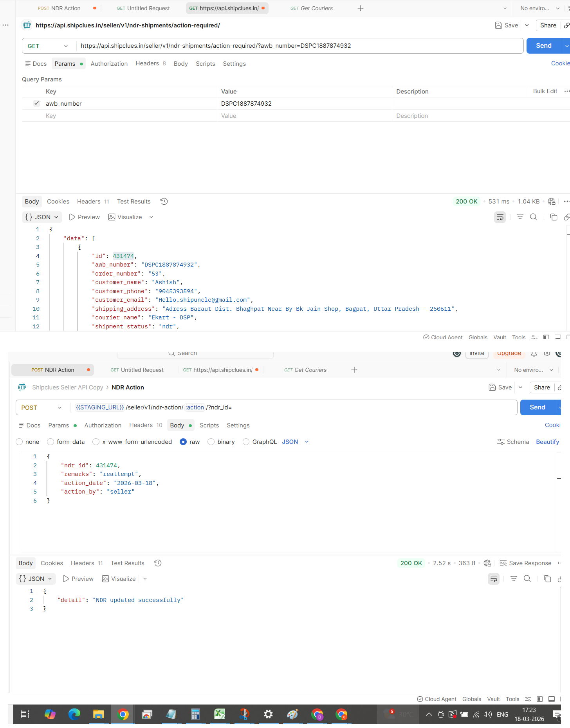Toggle word wrap in upper response viewer
The image size is (570, 728).
500,217
